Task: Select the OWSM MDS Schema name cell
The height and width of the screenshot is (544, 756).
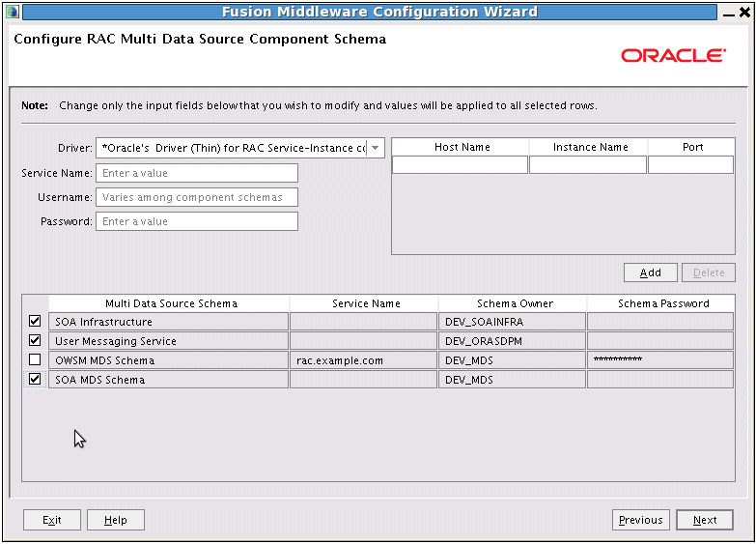Action: [168, 360]
